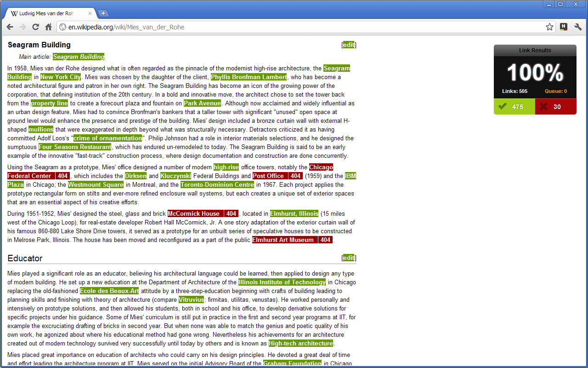Open the Four Seasons Restaurant link

[75, 147]
